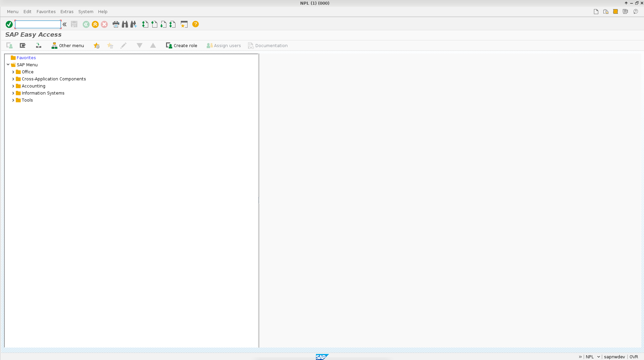The image size is (644, 360).
Task: Expand the Tools folder
Action: pos(13,100)
